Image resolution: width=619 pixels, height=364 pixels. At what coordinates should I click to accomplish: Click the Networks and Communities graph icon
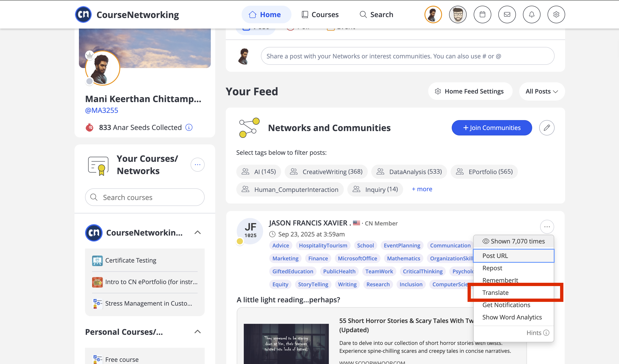point(249,128)
